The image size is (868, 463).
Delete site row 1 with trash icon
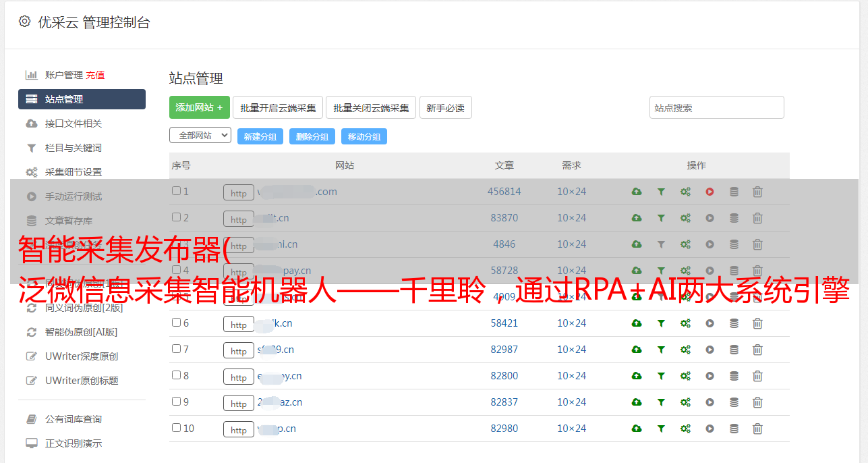pyautogui.click(x=757, y=192)
